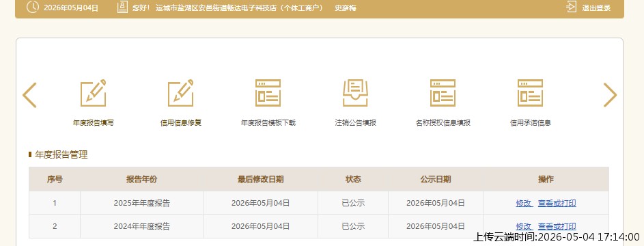Click the 2025年年度报告 cell

point(141,203)
